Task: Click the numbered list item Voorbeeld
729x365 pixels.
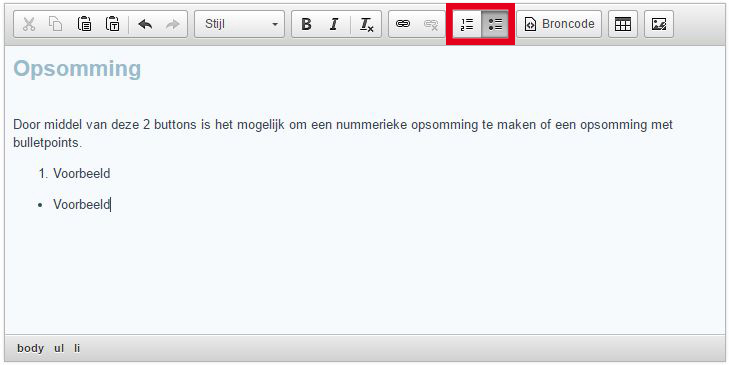Action: [82, 173]
